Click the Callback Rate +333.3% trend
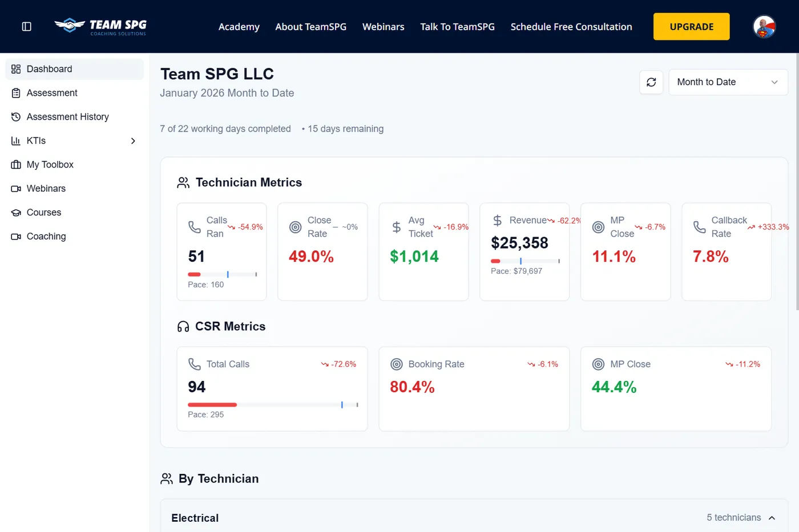 click(x=768, y=227)
